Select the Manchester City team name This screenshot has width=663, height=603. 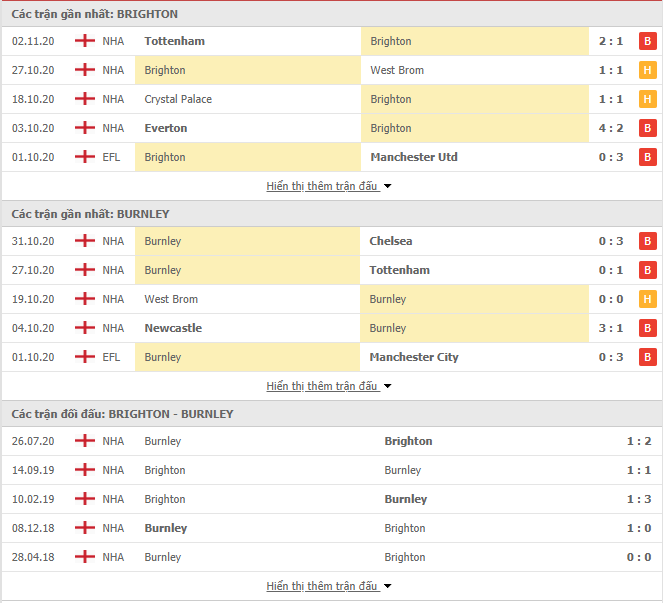(x=414, y=357)
